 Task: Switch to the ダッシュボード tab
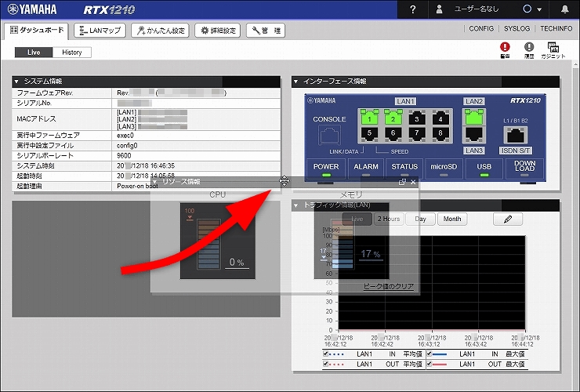pyautogui.click(x=37, y=31)
